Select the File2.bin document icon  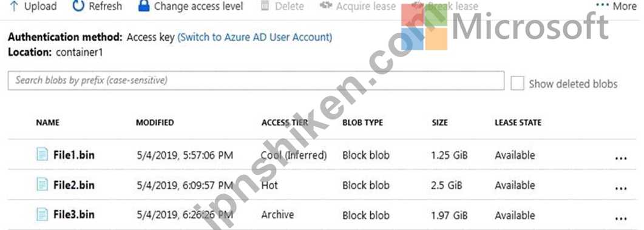pyautogui.click(x=42, y=185)
